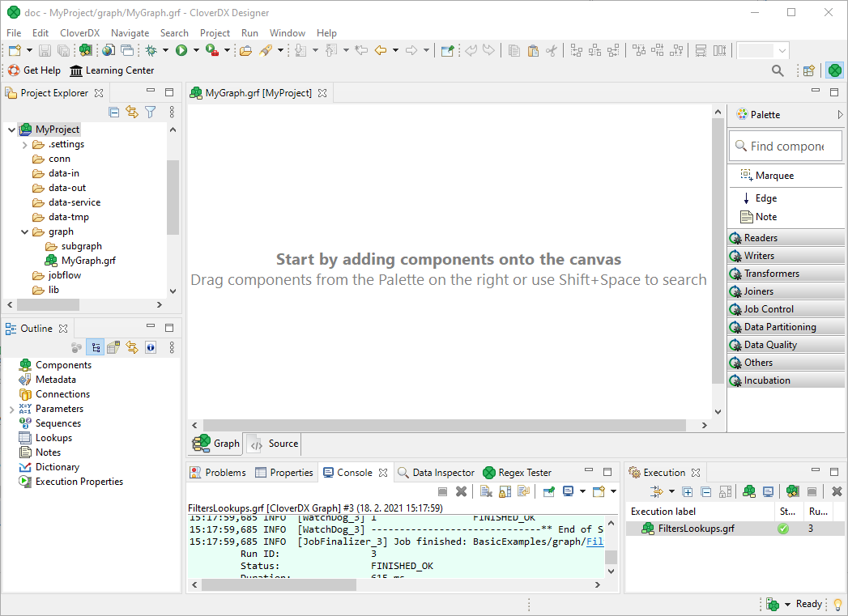The image size is (848, 616).
Task: Select the Note tool in Palette
Action: click(x=759, y=217)
